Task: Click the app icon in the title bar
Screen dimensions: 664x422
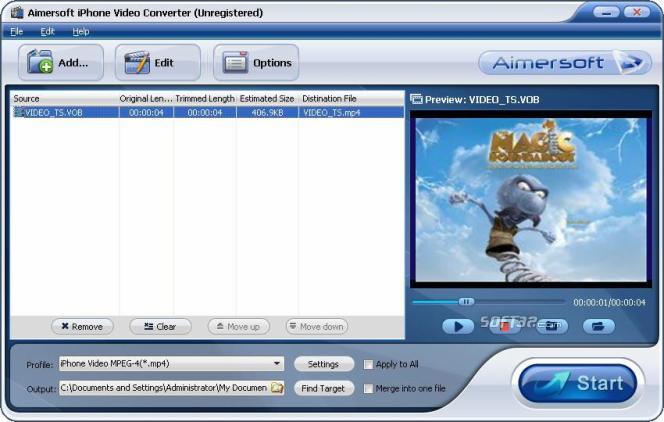Action: point(17,13)
